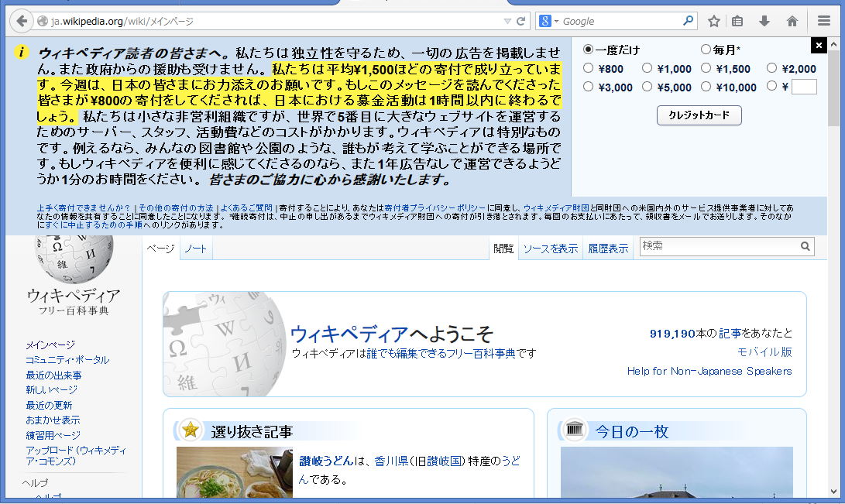Choose the ¥1,000 donation amount
The image size is (845, 504).
coord(647,68)
